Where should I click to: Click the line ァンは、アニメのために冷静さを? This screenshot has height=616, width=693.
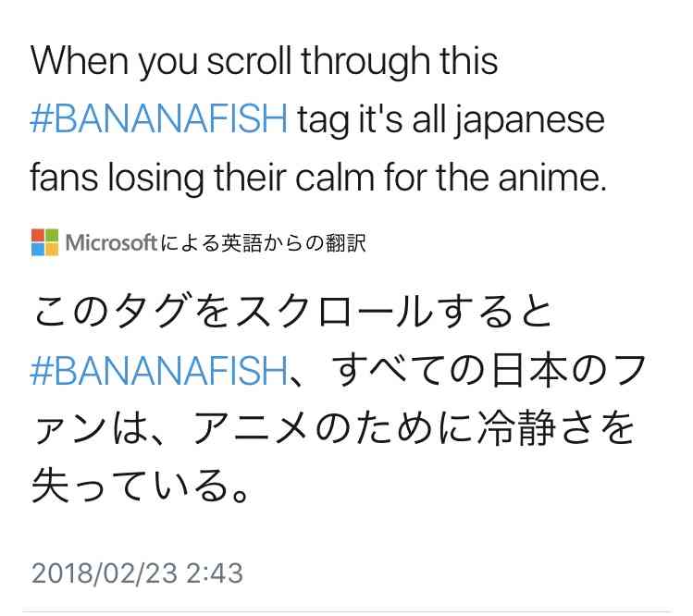[x=334, y=428]
